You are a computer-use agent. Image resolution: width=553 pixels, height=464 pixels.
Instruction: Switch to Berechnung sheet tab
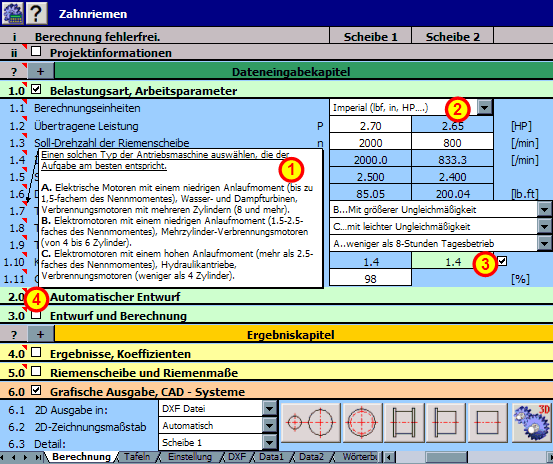pyautogui.click(x=81, y=457)
